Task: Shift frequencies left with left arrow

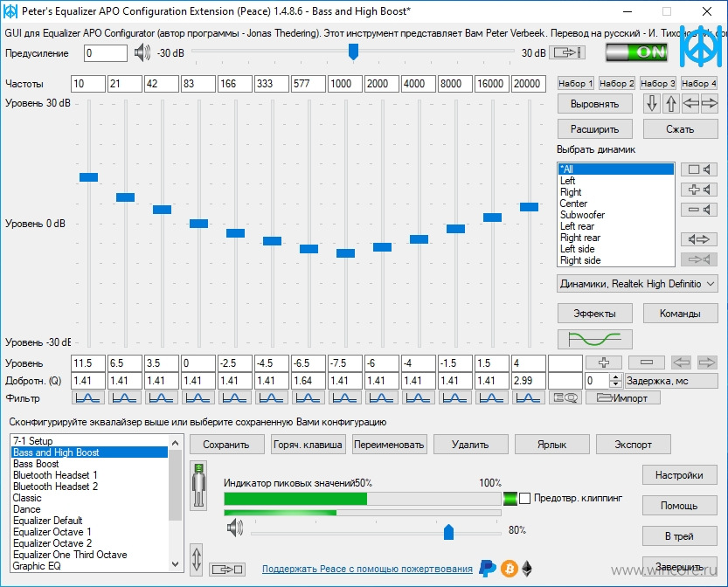Action: pyautogui.click(x=690, y=103)
